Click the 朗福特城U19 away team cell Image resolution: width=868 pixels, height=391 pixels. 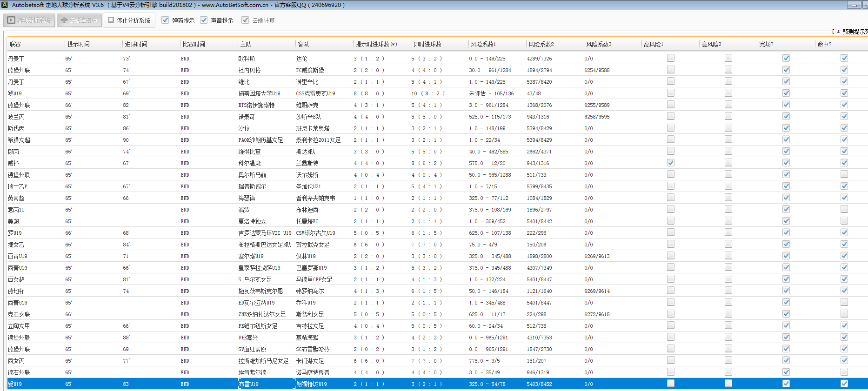[x=311, y=384]
